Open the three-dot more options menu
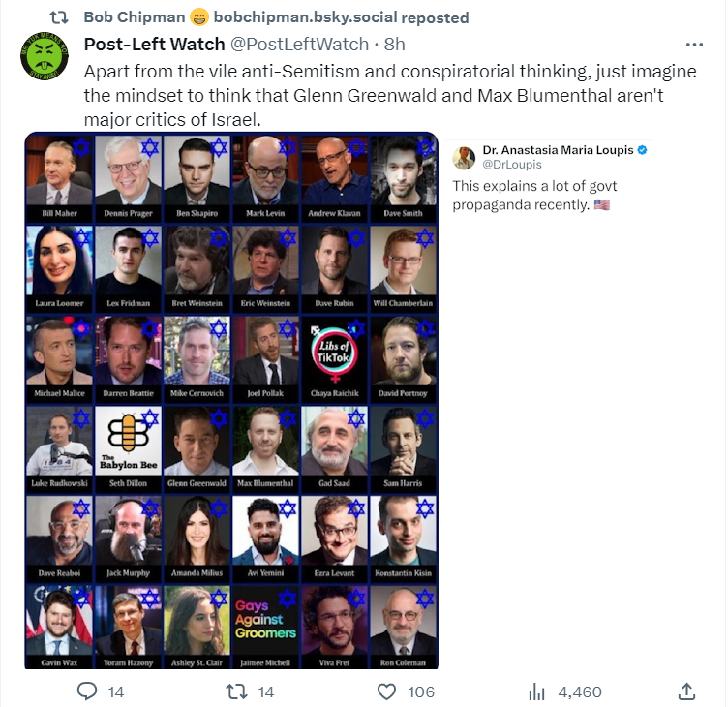 [694, 45]
